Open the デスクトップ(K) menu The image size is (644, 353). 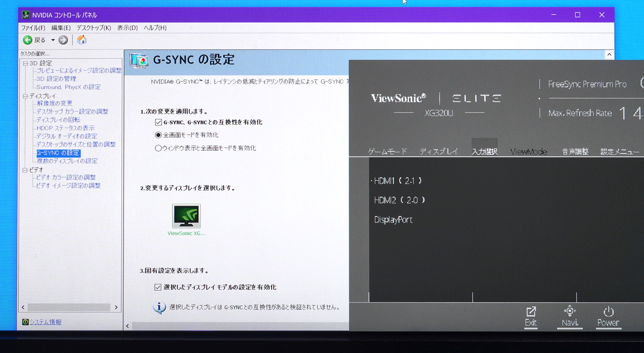93,28
